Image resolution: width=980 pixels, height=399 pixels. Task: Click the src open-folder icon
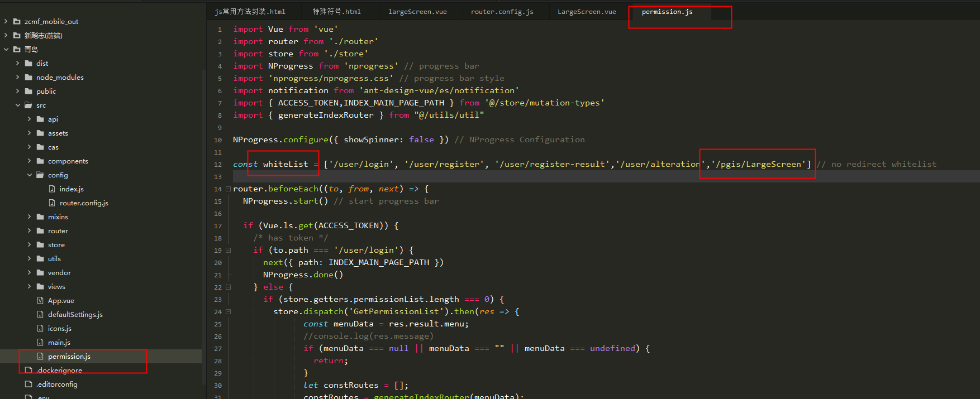[x=28, y=105]
